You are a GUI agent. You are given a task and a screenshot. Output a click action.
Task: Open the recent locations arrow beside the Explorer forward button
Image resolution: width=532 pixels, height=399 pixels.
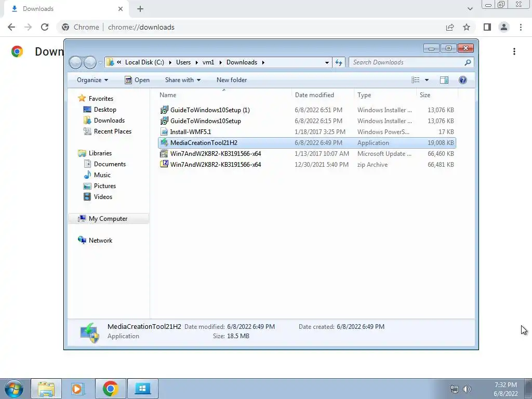[100, 62]
